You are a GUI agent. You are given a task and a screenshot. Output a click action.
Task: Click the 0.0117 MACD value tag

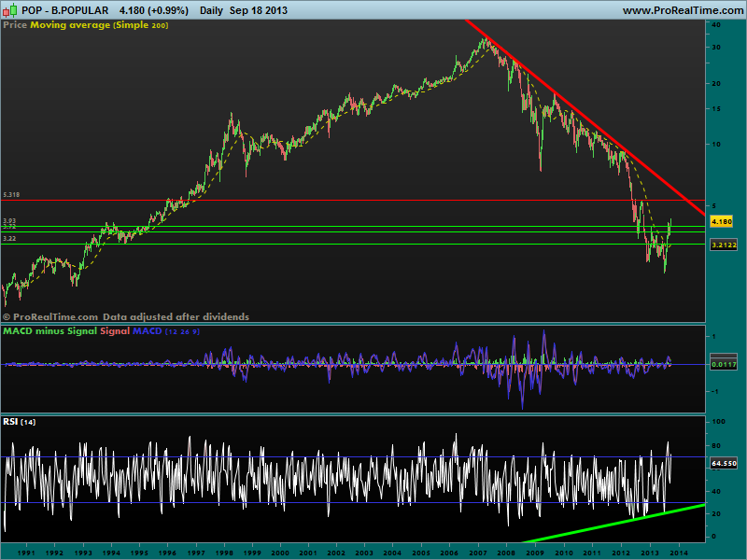pos(724,365)
